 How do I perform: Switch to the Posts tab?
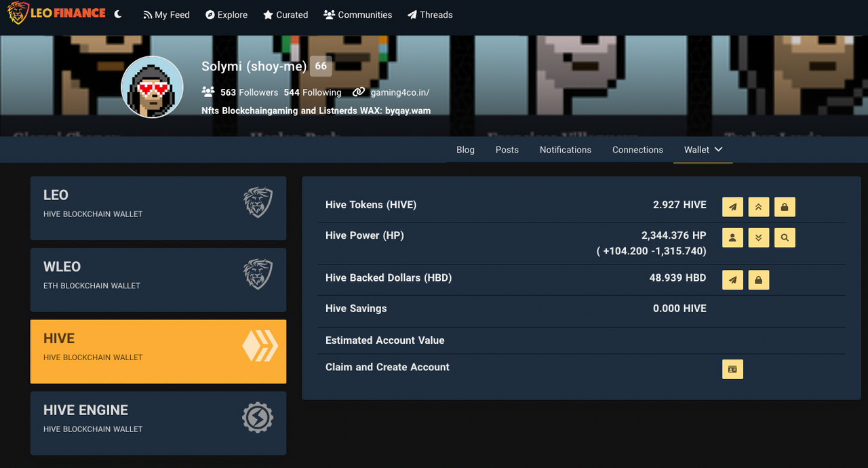point(507,150)
